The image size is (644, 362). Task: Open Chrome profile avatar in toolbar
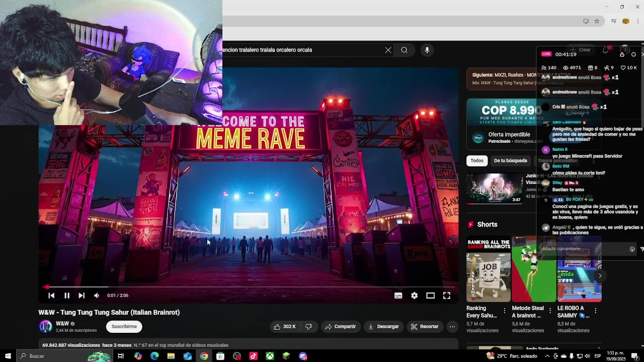point(626,21)
